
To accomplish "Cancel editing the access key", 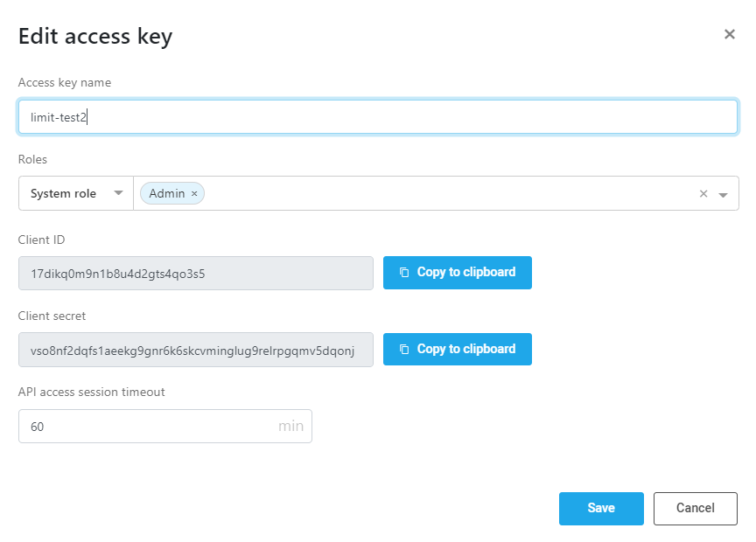I will [696, 508].
